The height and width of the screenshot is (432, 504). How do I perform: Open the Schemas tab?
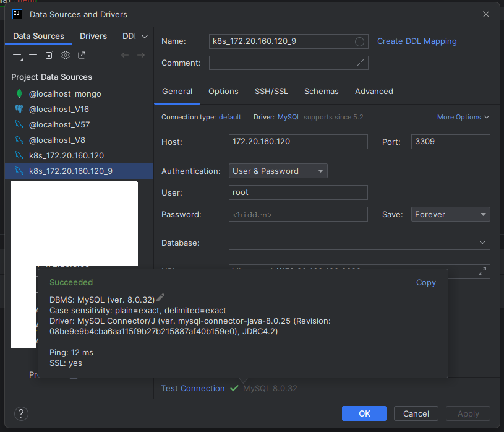pyautogui.click(x=321, y=91)
